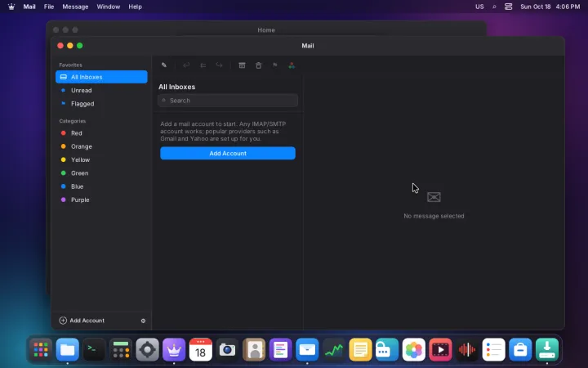588x368 pixels.
Task: Open Contacts from the dock
Action: tap(254, 350)
